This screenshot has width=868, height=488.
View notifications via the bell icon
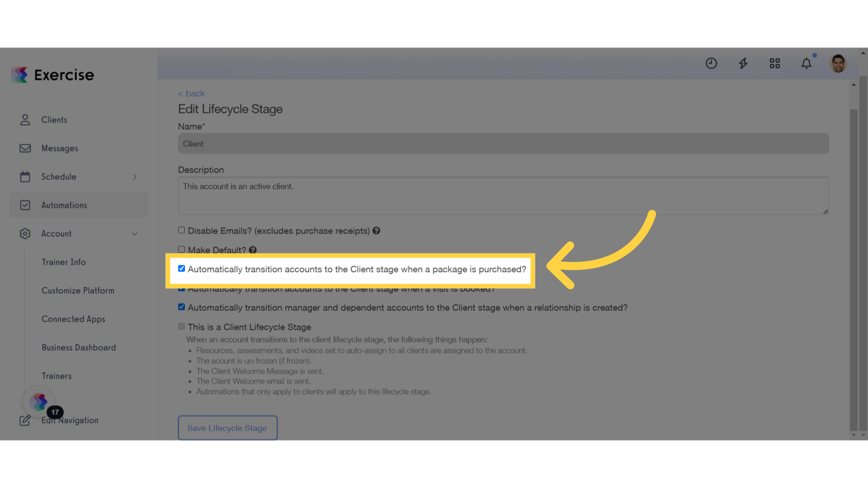pyautogui.click(x=806, y=63)
